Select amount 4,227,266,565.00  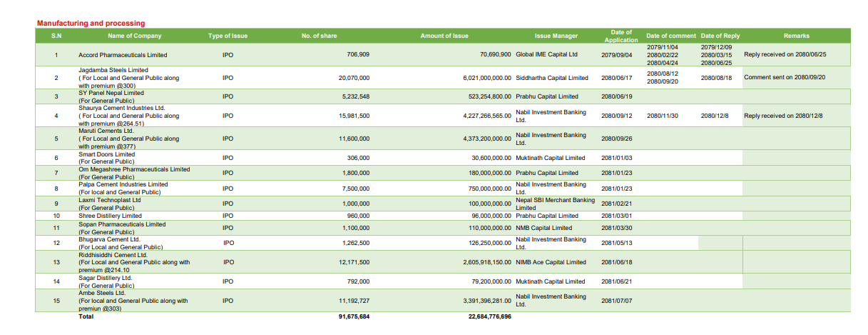(x=487, y=116)
